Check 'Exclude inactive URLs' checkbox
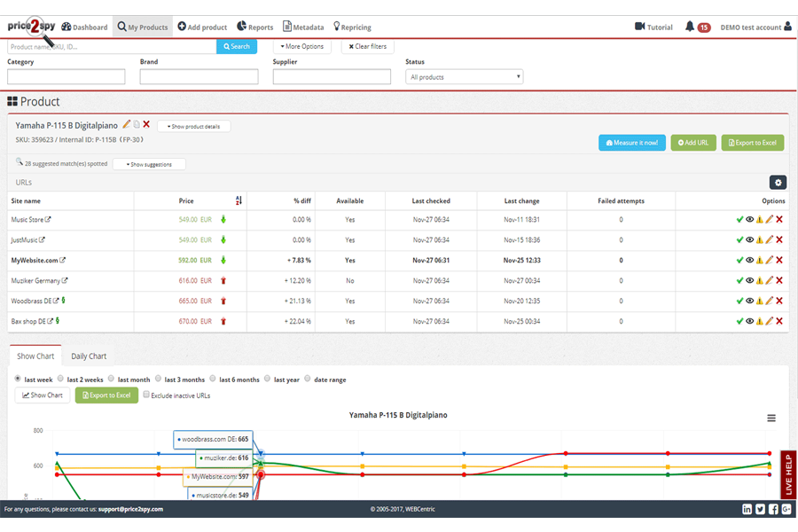The height and width of the screenshot is (532, 798). 146,395
